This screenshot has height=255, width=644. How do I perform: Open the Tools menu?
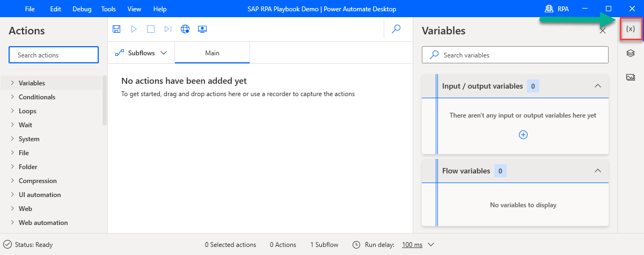108,9
